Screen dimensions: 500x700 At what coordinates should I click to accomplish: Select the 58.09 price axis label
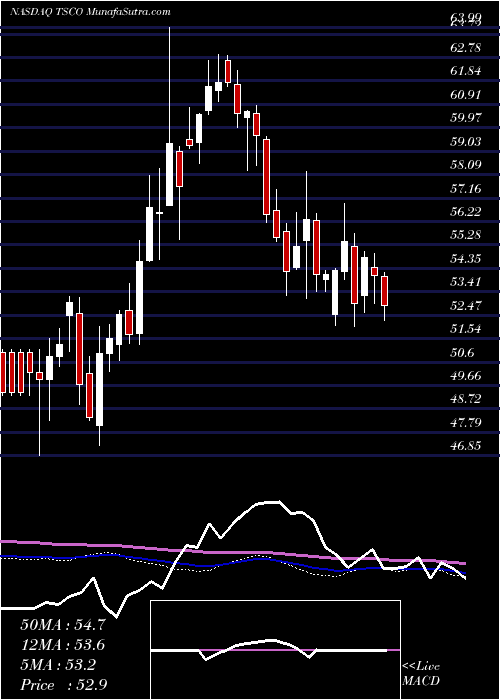tap(466, 165)
